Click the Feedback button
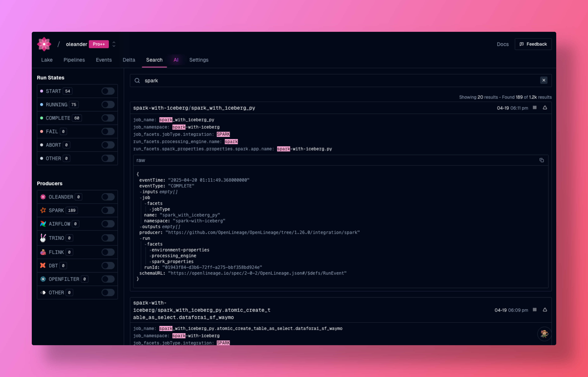This screenshot has height=377, width=588. [533, 44]
